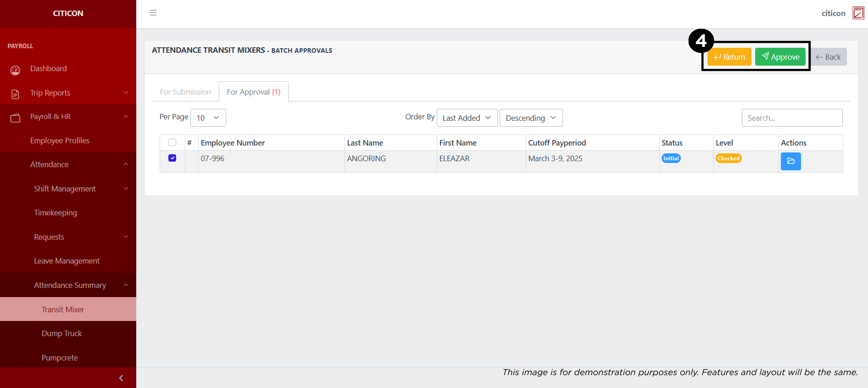Open the record folder action icon

(x=790, y=161)
